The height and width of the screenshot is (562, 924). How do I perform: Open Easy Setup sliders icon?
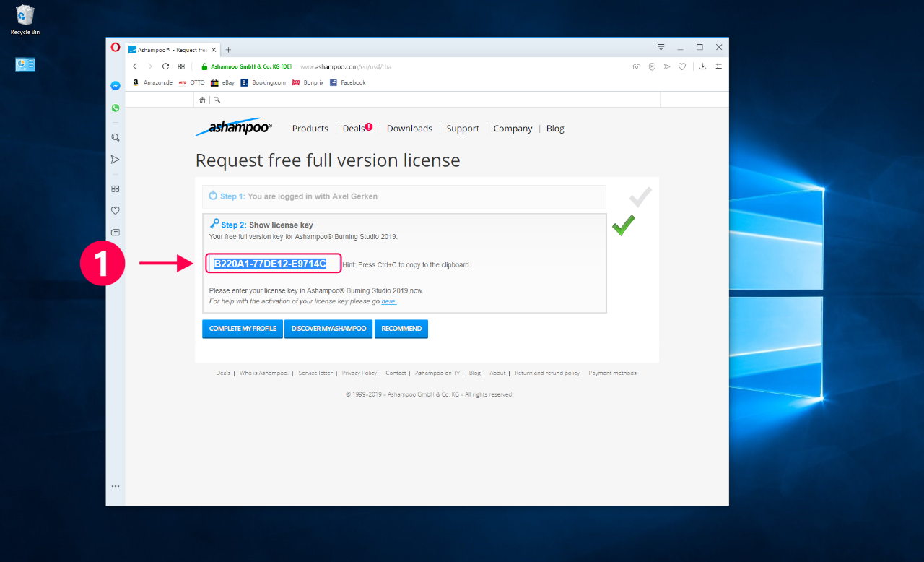pos(718,66)
